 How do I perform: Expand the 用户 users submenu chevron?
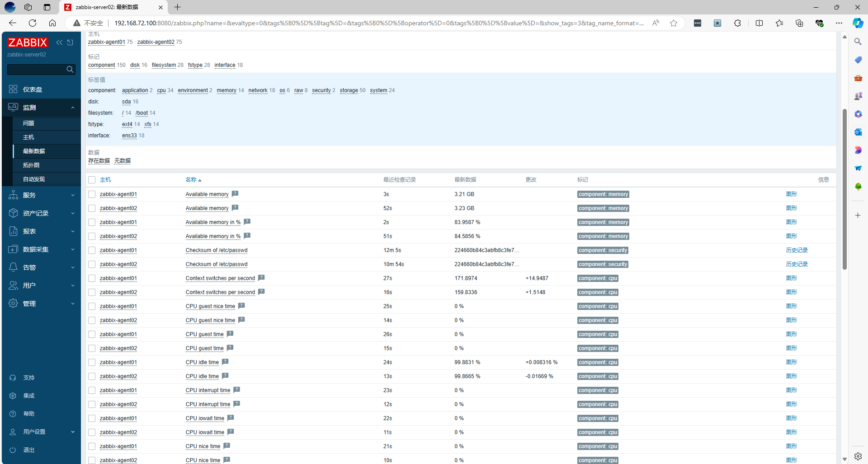coord(72,285)
